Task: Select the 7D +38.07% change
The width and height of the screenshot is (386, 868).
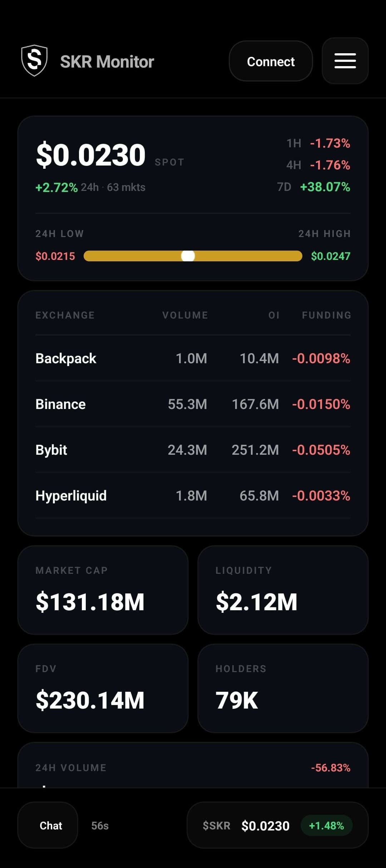Action: (314, 187)
